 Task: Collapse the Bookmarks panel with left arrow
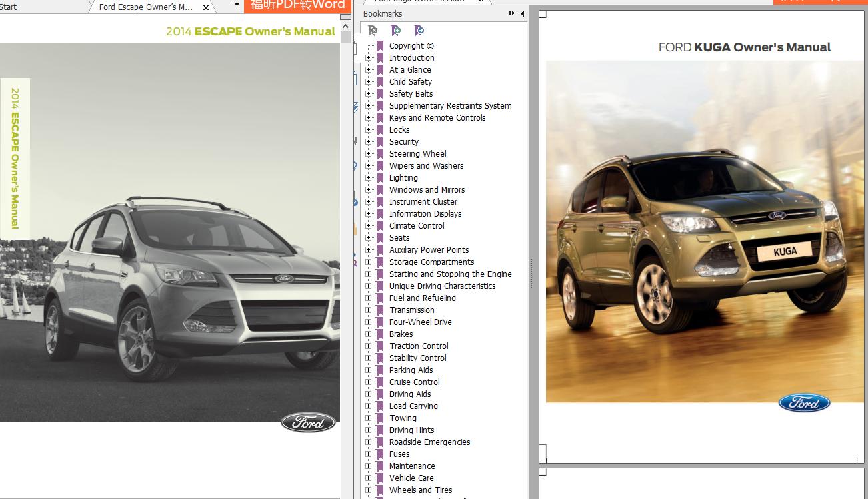coord(522,13)
